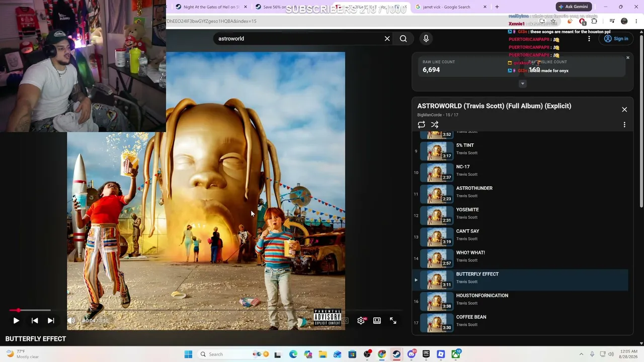This screenshot has width=644, height=362.
Task: Skip to the previous video in playlist
Action: (35, 320)
